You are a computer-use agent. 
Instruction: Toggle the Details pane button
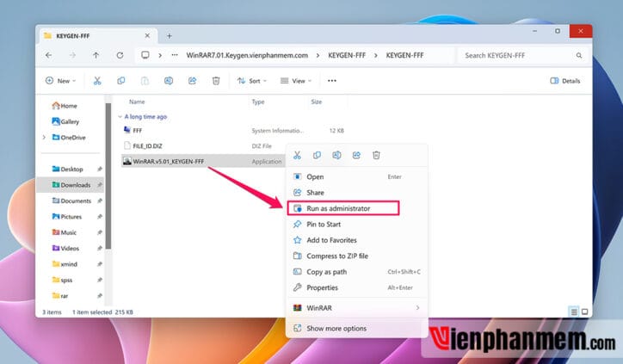(x=565, y=81)
